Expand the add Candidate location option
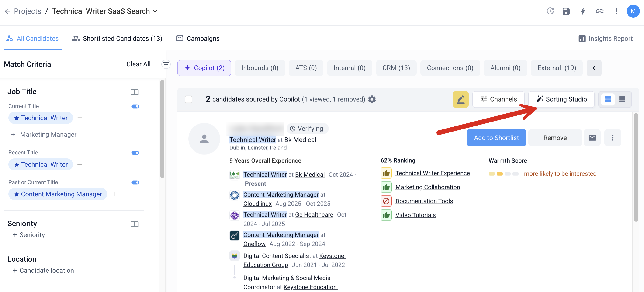 43,271
